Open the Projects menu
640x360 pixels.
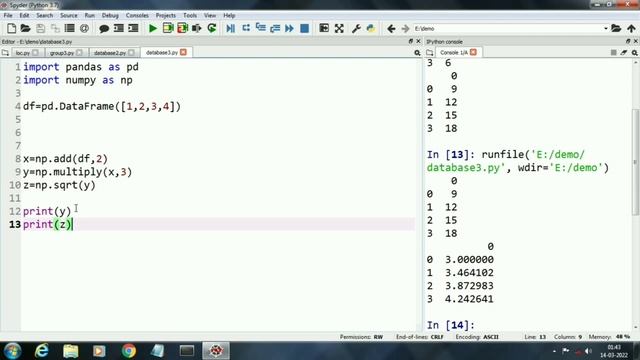[166, 15]
